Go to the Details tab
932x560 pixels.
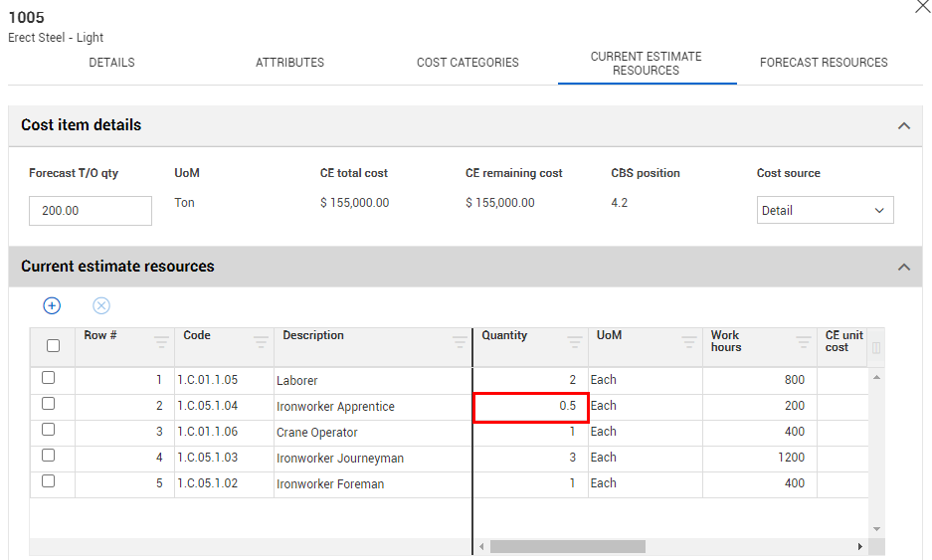(x=111, y=63)
